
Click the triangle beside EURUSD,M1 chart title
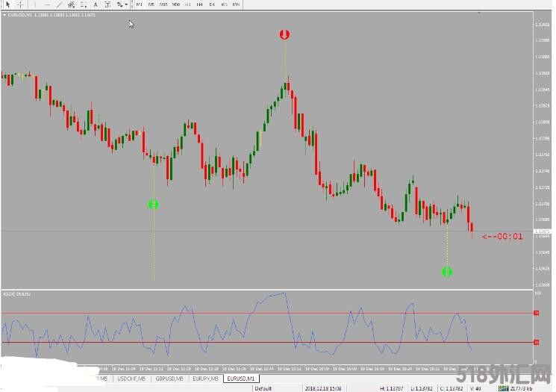tap(4, 15)
